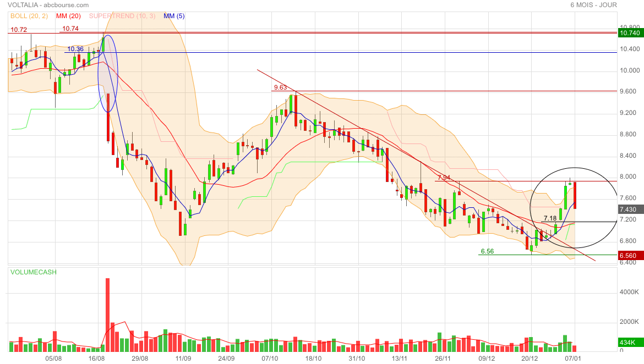Click the "4000K" volume axis value
Screen dimensions: 644x364
click(x=629, y=292)
